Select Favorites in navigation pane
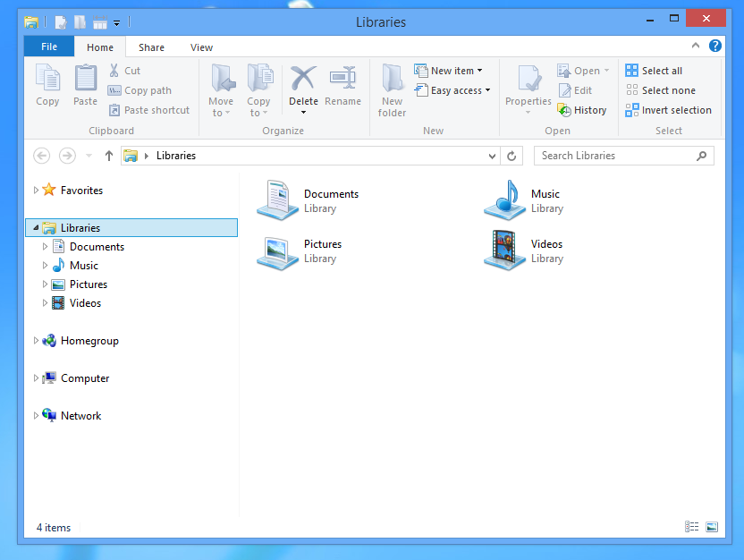This screenshot has height=560, width=744. tap(81, 191)
